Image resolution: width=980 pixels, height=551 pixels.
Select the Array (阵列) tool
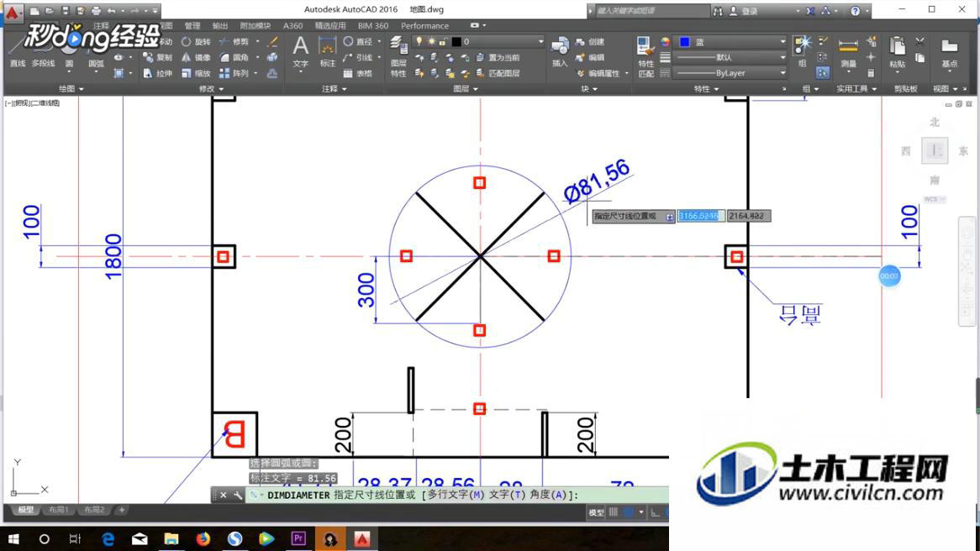[234, 73]
